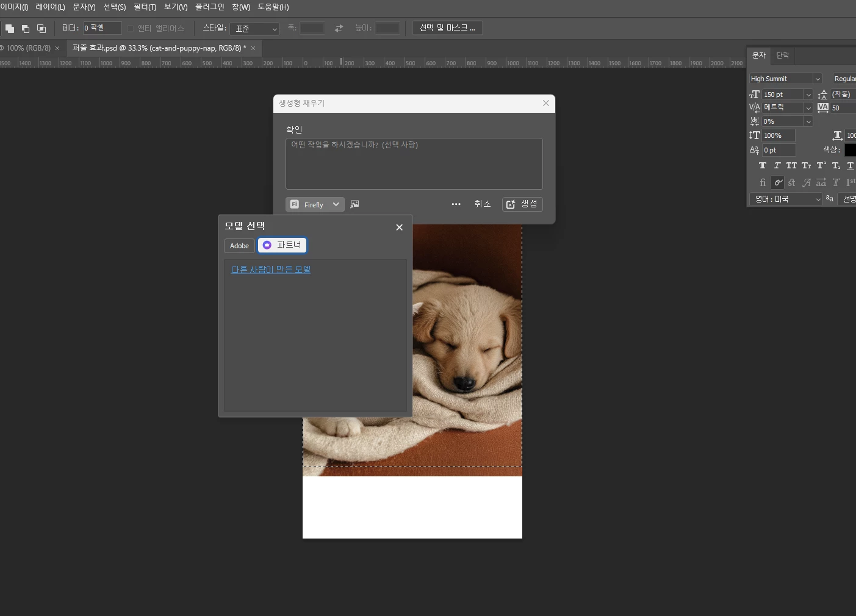Open the Regular font style dropdown
The height and width of the screenshot is (616, 856).
click(x=844, y=79)
